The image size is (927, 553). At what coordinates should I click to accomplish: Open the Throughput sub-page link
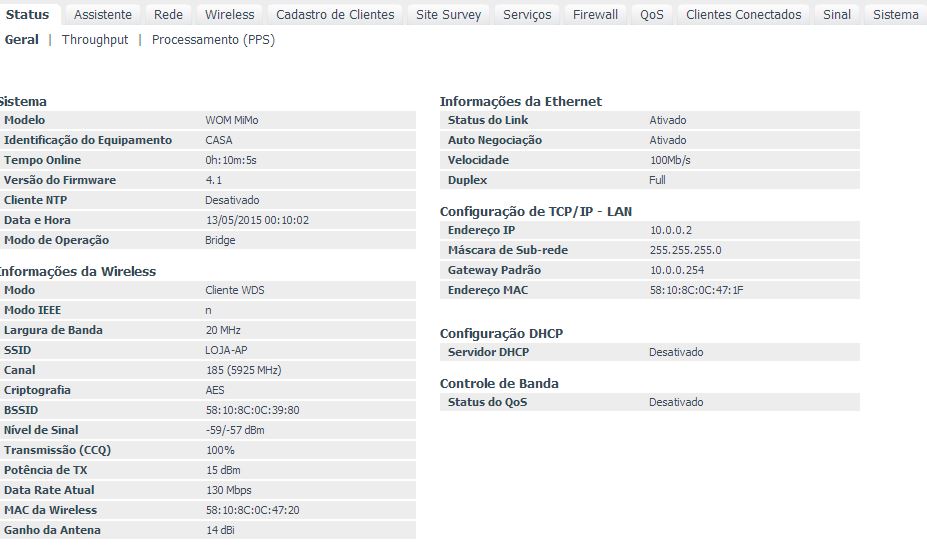(x=95, y=40)
